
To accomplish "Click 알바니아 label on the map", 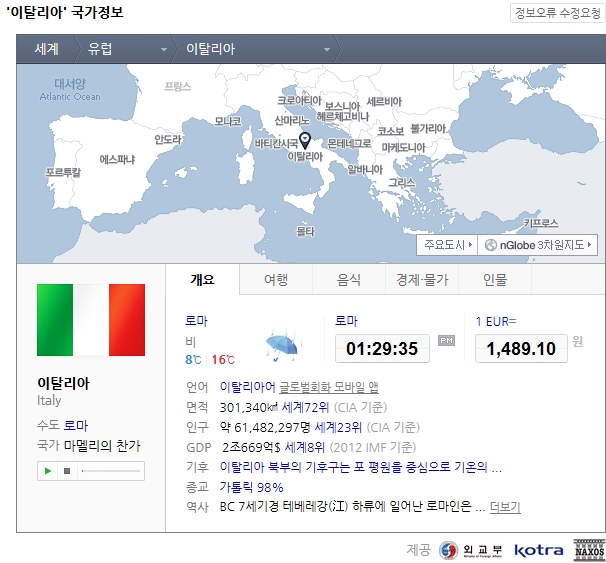I will (365, 169).
